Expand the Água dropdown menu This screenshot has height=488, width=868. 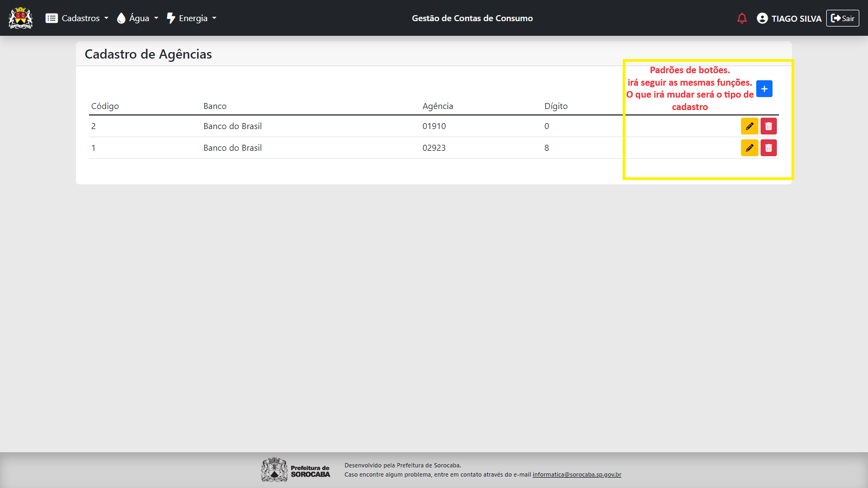point(138,18)
